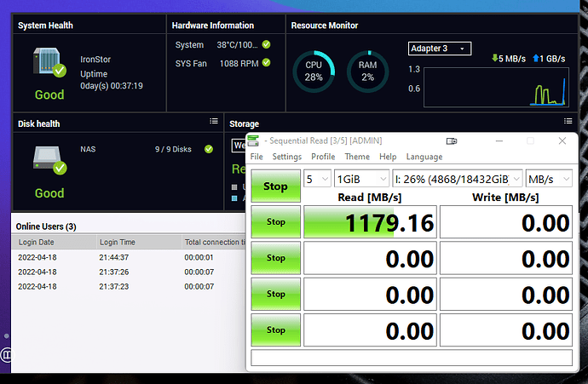
Task: Open the Profile menu
Action: pos(323,157)
